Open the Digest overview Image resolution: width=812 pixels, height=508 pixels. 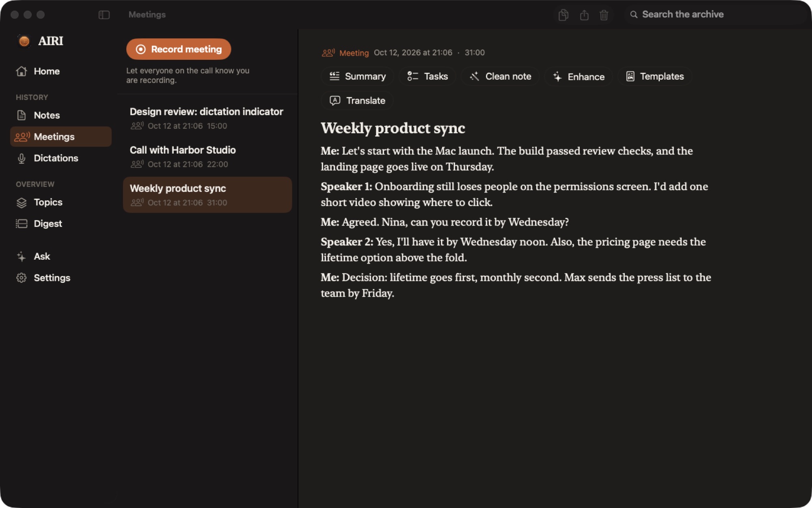click(61, 224)
